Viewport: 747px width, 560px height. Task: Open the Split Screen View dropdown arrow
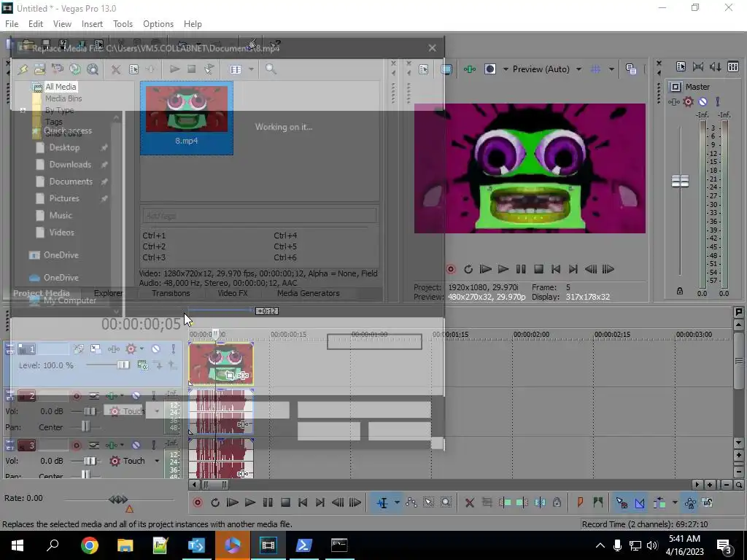pos(506,69)
